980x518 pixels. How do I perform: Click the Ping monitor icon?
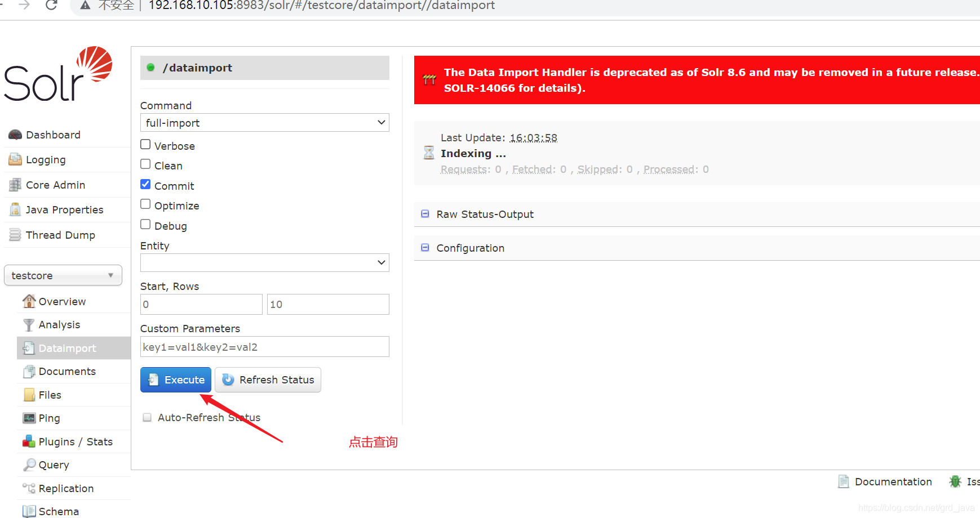point(29,418)
